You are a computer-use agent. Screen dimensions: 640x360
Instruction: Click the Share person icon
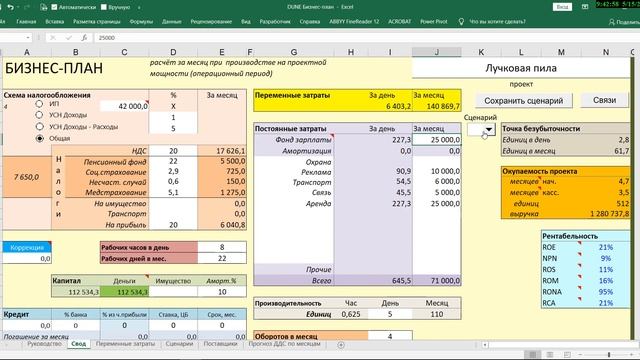pos(611,22)
